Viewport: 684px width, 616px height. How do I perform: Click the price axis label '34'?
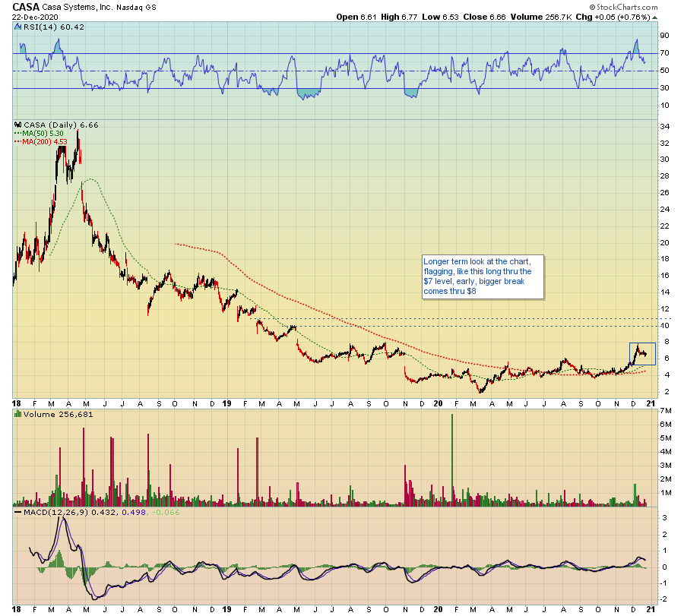(x=665, y=127)
